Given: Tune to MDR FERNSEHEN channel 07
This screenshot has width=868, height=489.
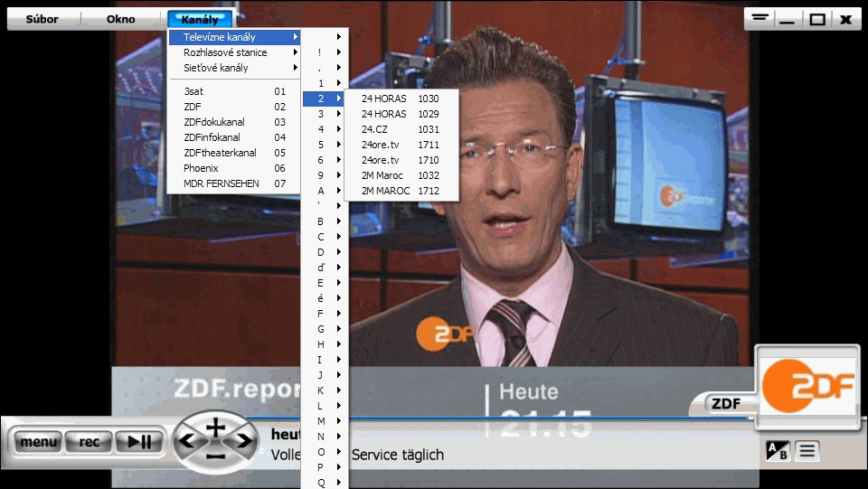Looking at the screenshot, I should pyautogui.click(x=235, y=183).
